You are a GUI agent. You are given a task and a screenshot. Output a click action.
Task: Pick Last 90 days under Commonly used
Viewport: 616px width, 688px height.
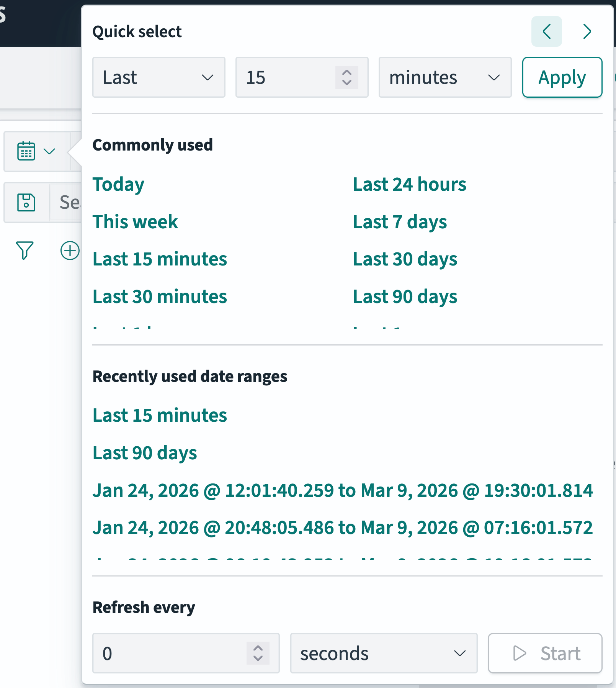pos(405,297)
